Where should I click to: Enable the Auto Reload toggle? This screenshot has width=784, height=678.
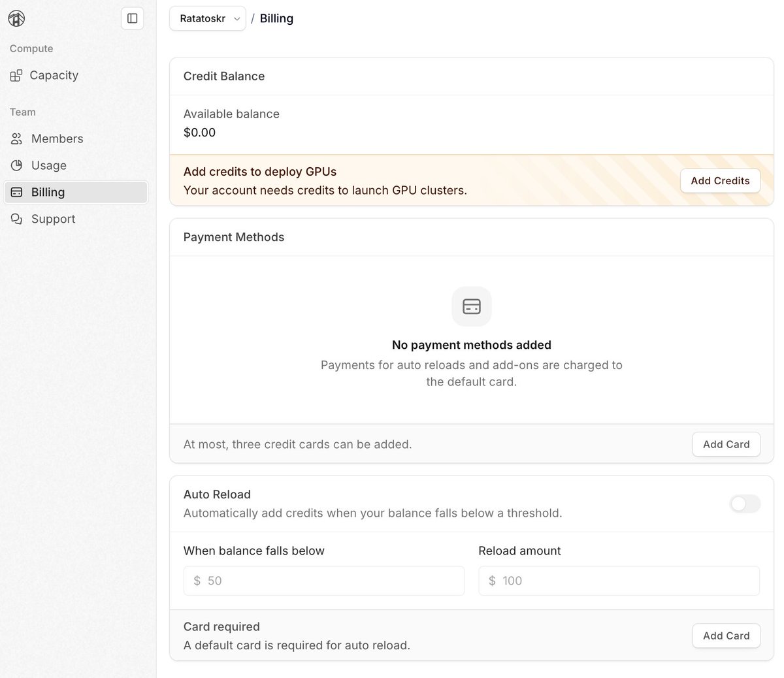coord(745,504)
